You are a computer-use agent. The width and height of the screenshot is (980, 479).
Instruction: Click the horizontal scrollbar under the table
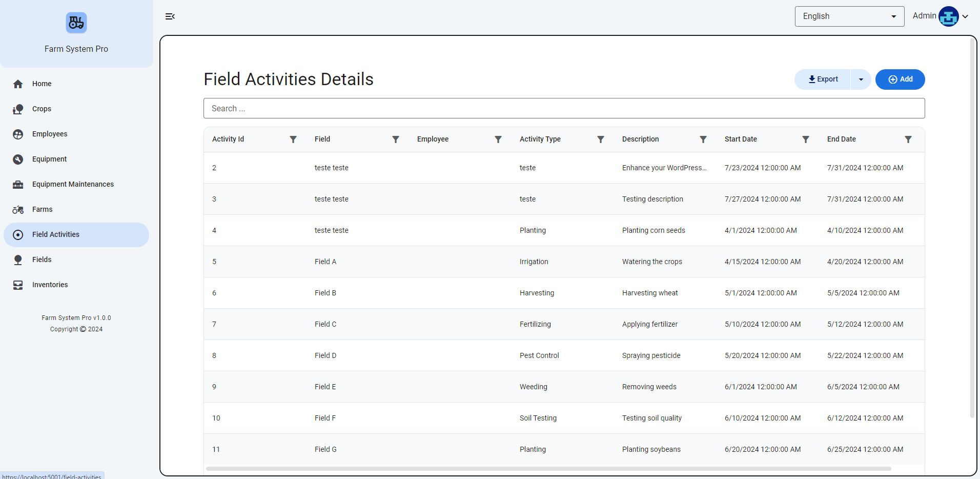pos(548,469)
